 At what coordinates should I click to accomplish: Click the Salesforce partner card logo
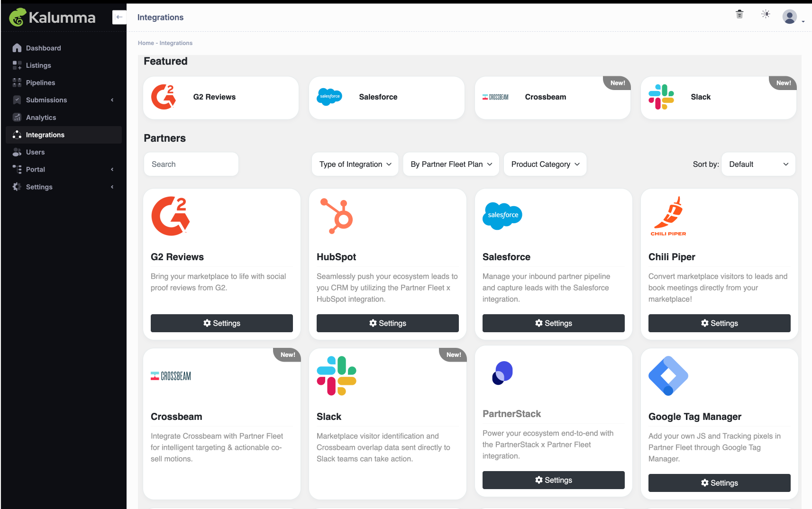(502, 216)
